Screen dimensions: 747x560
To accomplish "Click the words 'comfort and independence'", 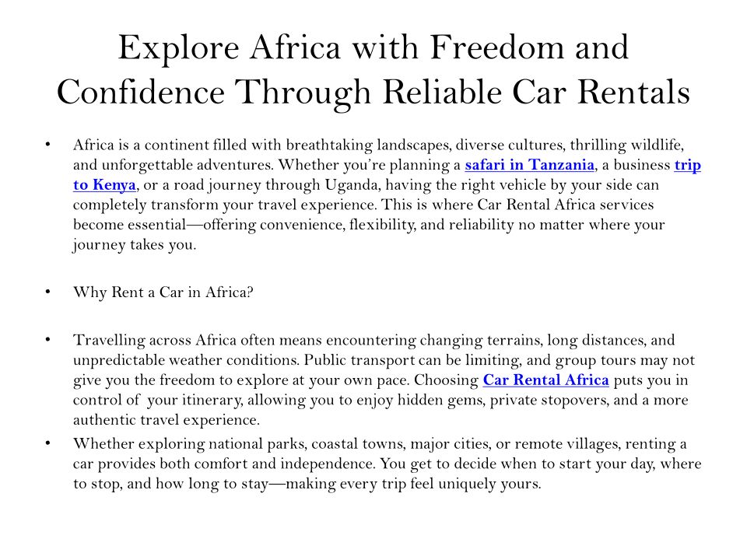I will [263, 464].
